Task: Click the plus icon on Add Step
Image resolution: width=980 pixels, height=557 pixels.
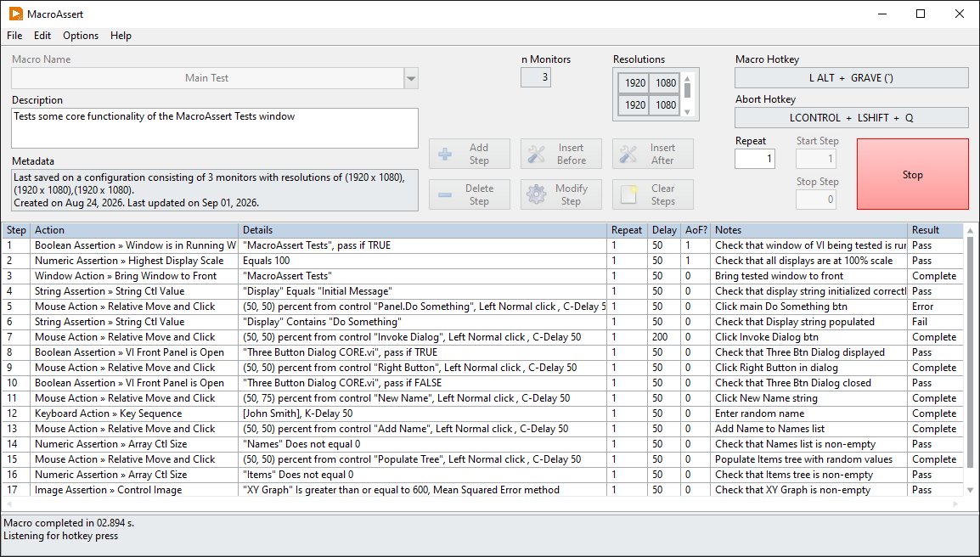Action: tap(445, 154)
